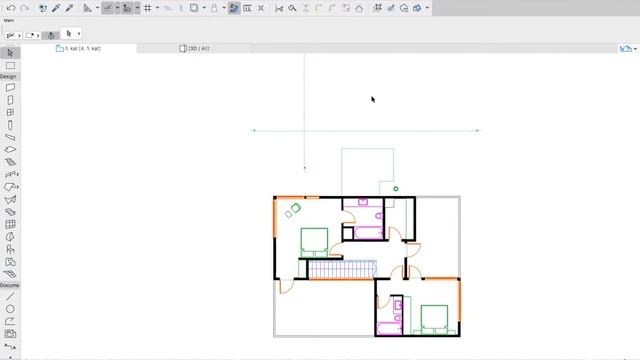Select the Shell tool
The width and height of the screenshot is (640, 360).
tap(10, 200)
